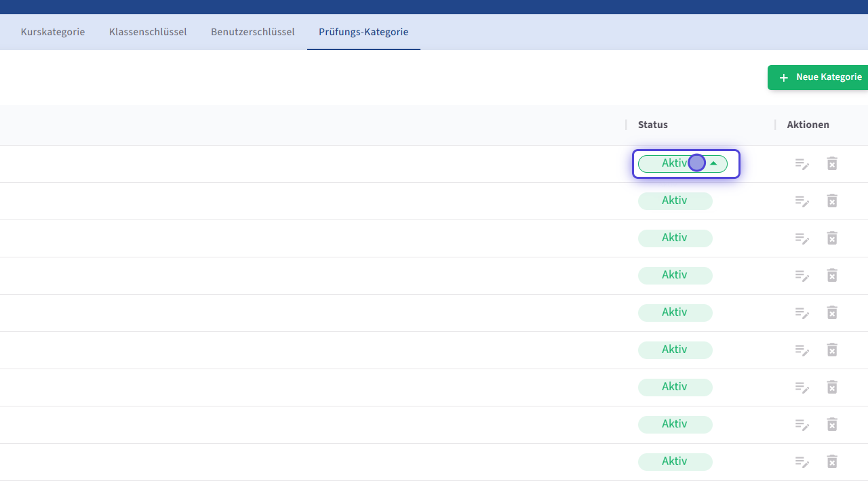
Task: Edit the sixth row category
Action: [x=802, y=350]
